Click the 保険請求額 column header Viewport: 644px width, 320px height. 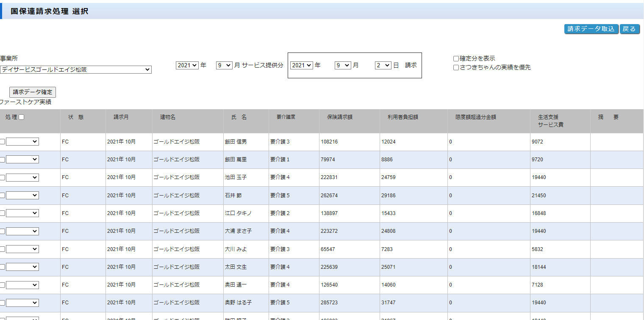(x=339, y=117)
